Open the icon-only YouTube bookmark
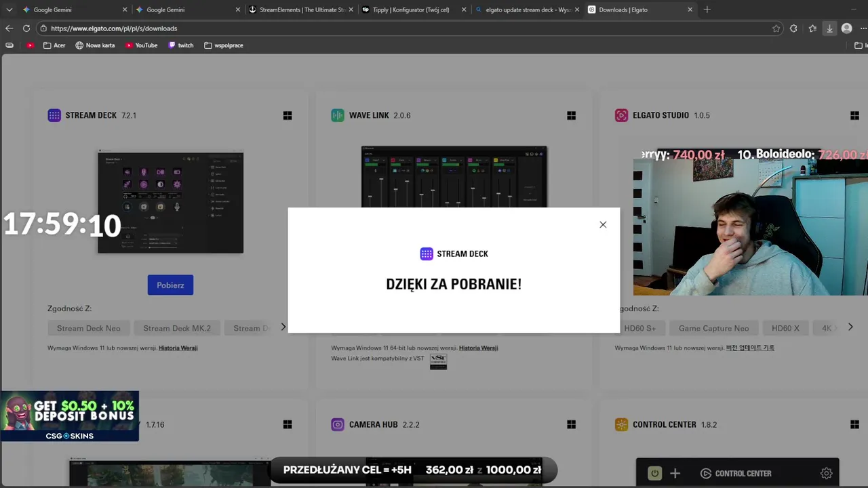 click(30, 45)
